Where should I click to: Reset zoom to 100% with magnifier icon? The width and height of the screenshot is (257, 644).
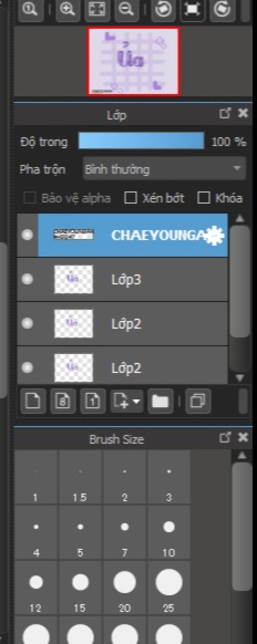point(30,9)
